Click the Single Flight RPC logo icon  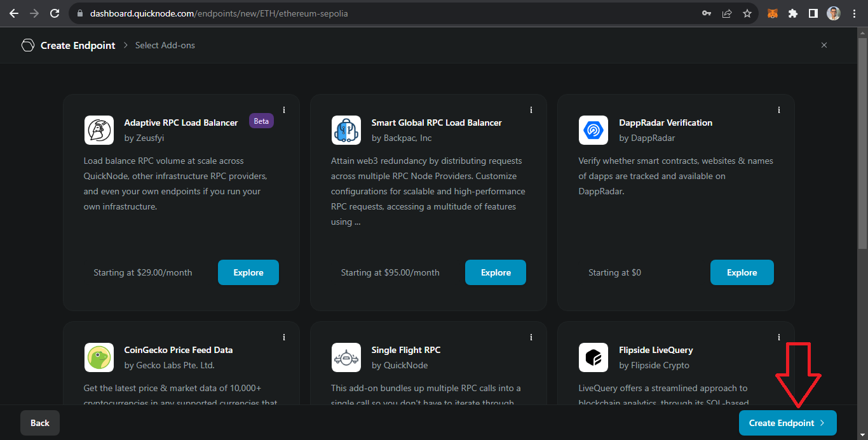346,357
